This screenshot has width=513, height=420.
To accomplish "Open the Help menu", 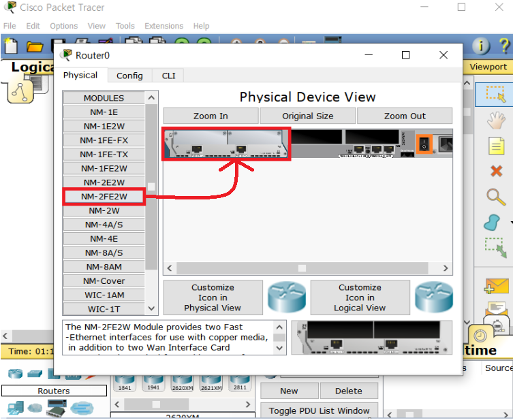I will click(201, 26).
